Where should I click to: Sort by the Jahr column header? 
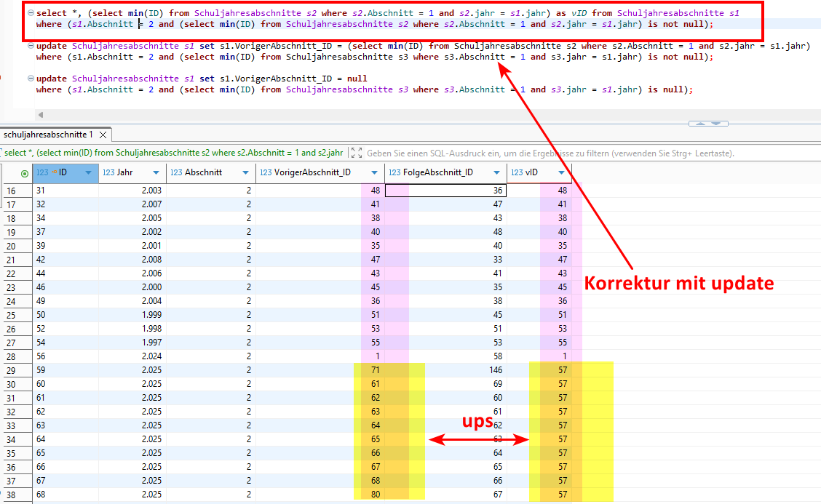point(124,173)
